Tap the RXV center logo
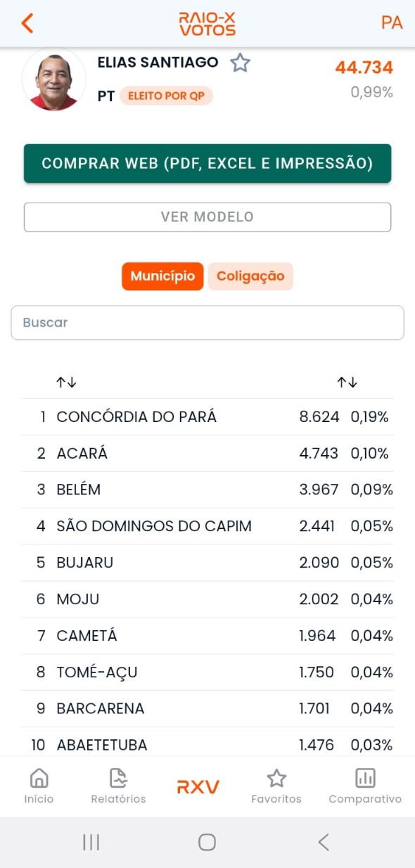Image resolution: width=415 pixels, height=868 pixels. (x=198, y=786)
